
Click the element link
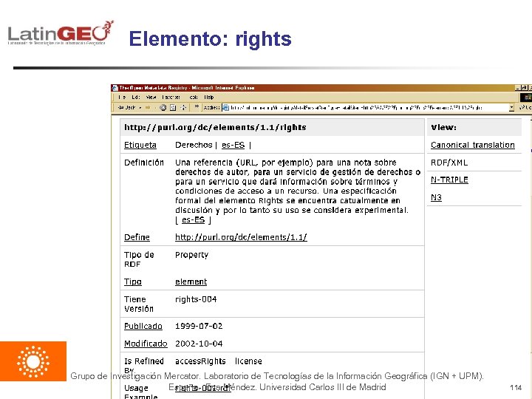[x=191, y=282]
